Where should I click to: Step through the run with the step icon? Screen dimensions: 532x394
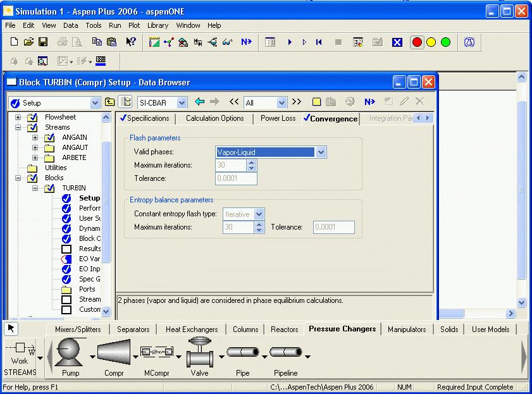point(304,42)
